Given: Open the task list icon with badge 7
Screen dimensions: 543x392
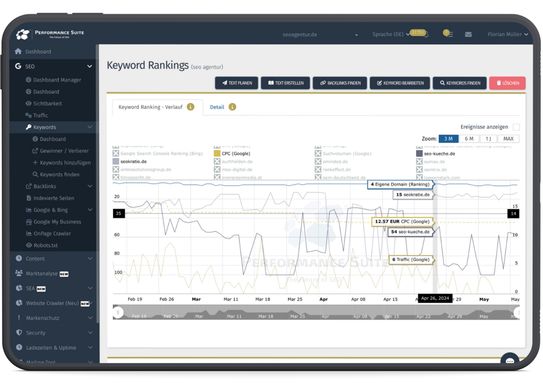Looking at the screenshot, I should click(449, 34).
